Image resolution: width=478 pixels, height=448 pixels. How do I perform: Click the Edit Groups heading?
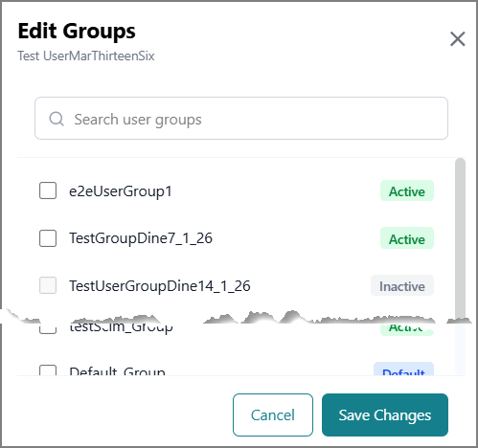[77, 31]
